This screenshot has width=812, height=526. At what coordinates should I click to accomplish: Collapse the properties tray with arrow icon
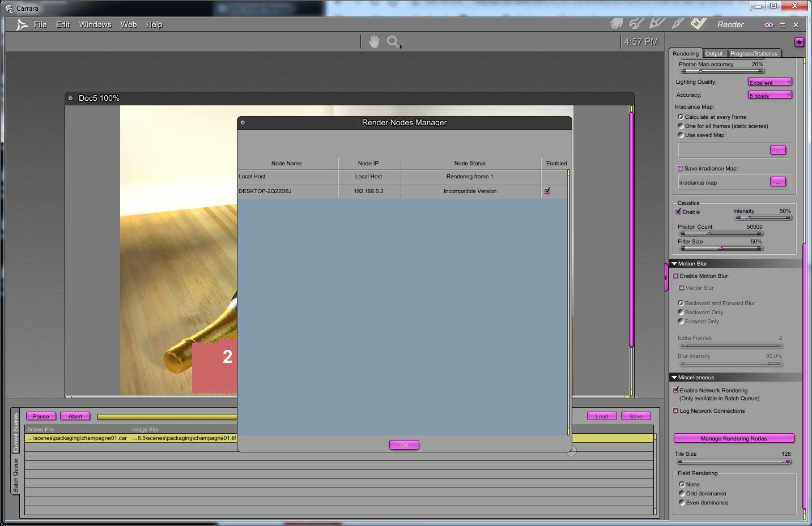799,42
